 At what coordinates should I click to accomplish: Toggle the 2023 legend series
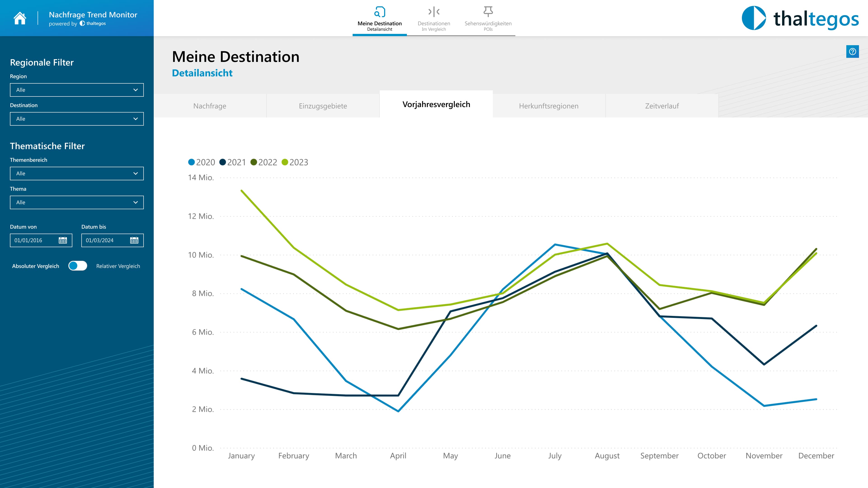(x=295, y=162)
